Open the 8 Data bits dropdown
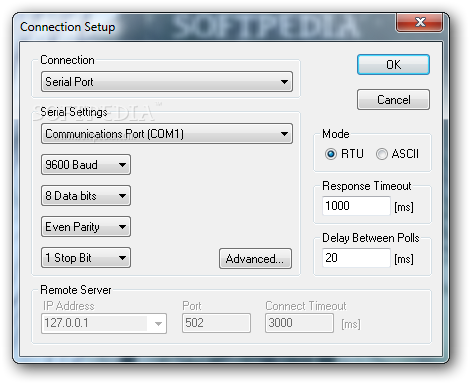 pyautogui.click(x=86, y=196)
